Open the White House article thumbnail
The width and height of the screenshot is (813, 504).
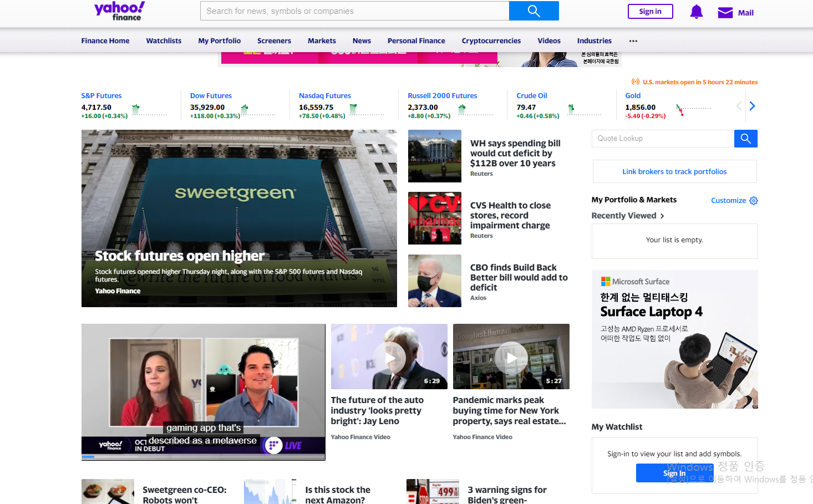(x=435, y=156)
